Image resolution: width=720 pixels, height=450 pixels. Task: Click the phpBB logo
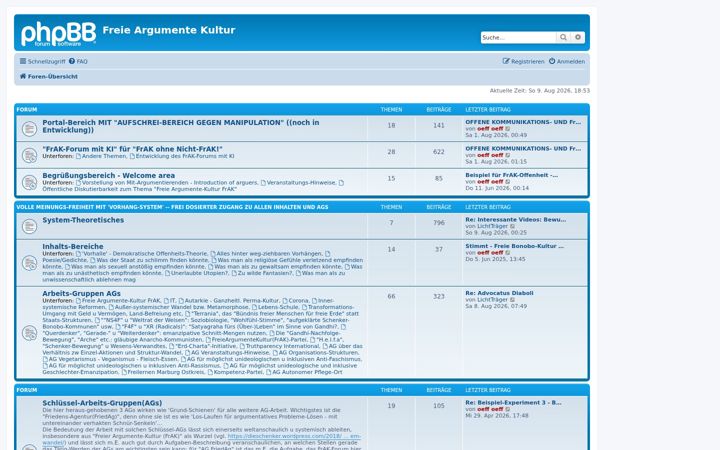(58, 34)
